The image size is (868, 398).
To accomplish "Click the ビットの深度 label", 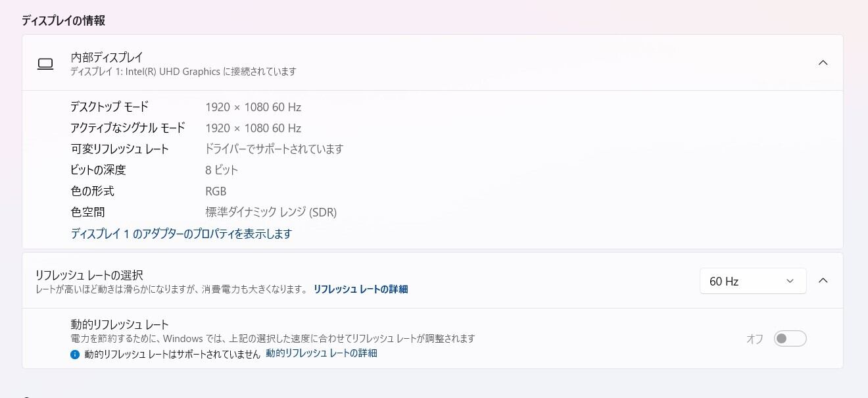I will 98,170.
